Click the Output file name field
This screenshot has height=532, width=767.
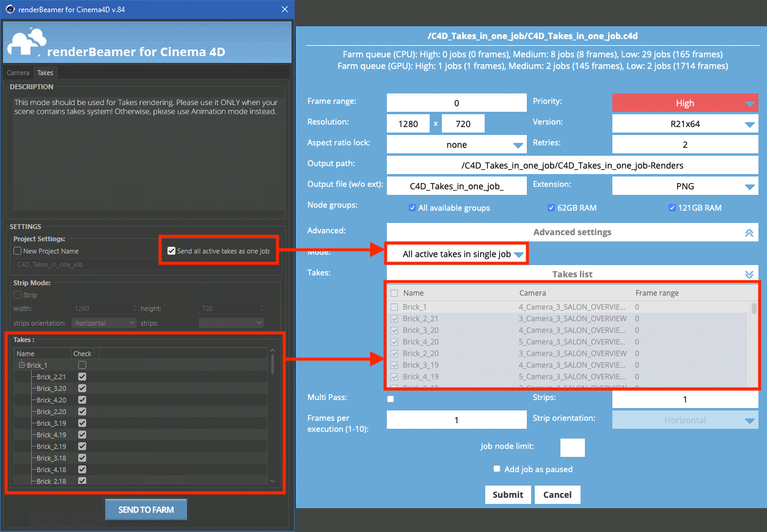point(457,186)
